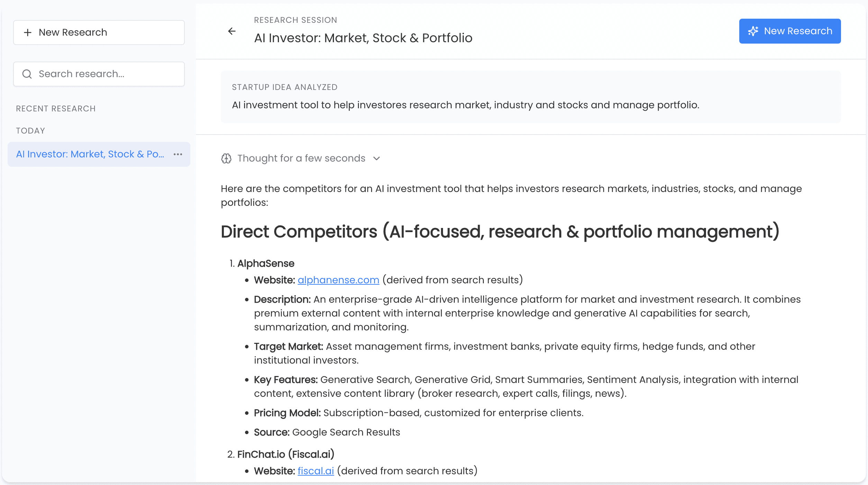This screenshot has height=485, width=868.
Task: Select AI Investor session in recent research
Action: click(x=90, y=154)
